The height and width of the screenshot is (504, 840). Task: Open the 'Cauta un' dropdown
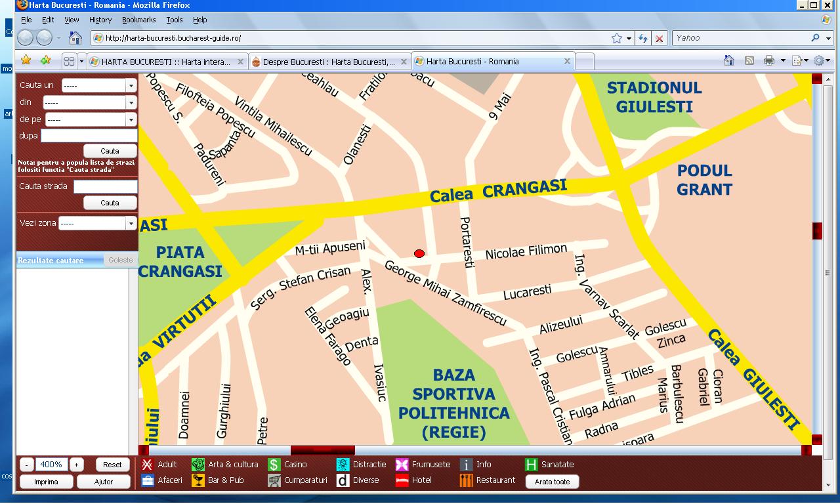tap(98, 85)
